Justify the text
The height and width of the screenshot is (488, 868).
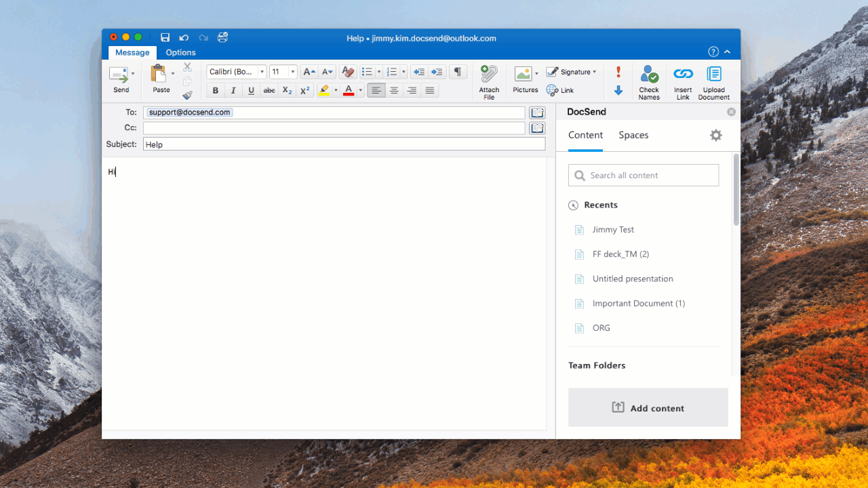[x=429, y=91]
